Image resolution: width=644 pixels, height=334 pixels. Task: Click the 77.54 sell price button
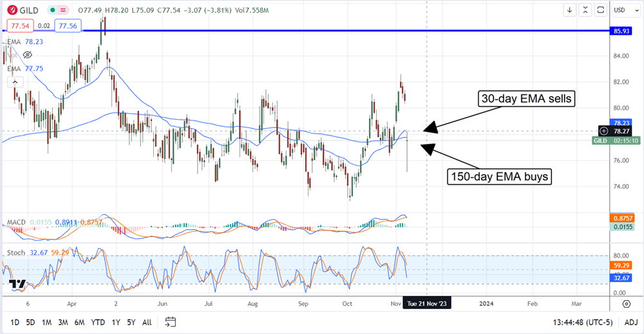click(20, 26)
